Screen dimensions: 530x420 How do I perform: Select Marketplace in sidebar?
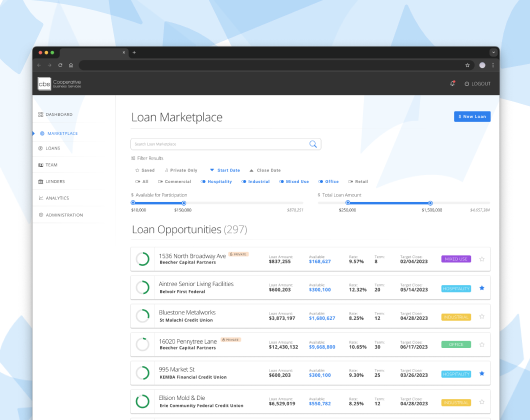[x=59, y=133]
